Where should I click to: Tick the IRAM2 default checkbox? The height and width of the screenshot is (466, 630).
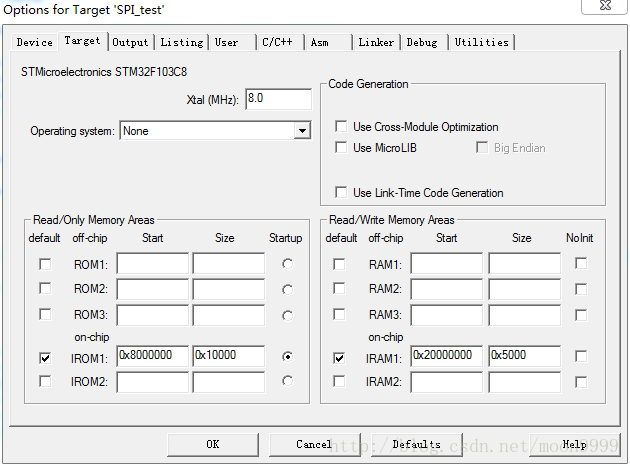[339, 381]
